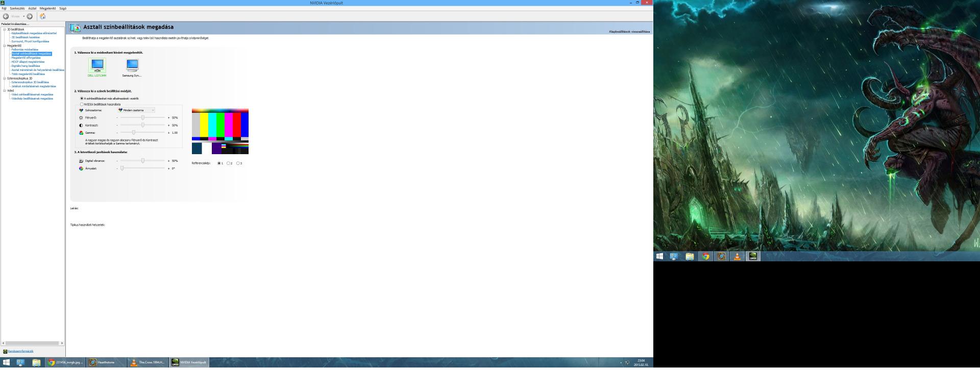This screenshot has width=980, height=392.
Task: Open the Megjelenítő menu
Action: click(48, 8)
